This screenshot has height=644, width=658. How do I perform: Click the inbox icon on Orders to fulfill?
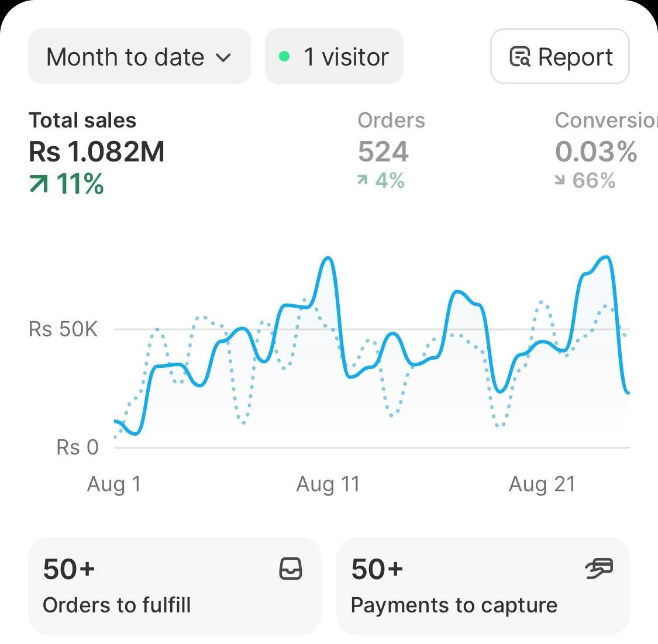[291, 569]
